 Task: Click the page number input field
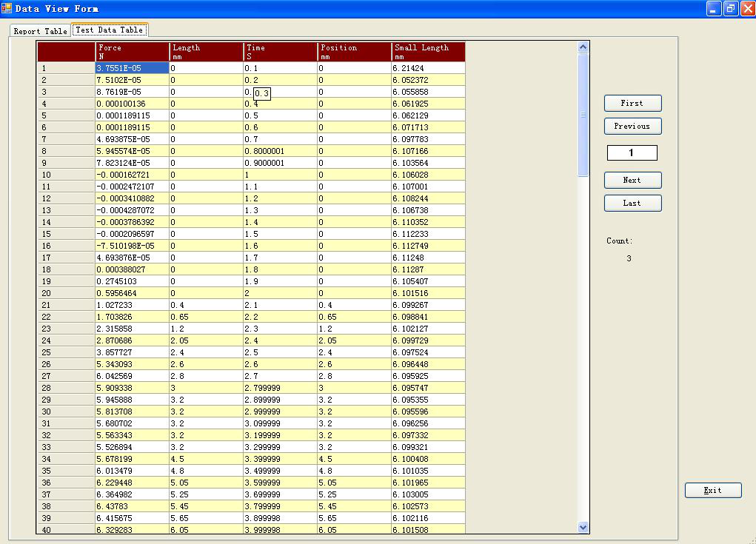point(632,152)
